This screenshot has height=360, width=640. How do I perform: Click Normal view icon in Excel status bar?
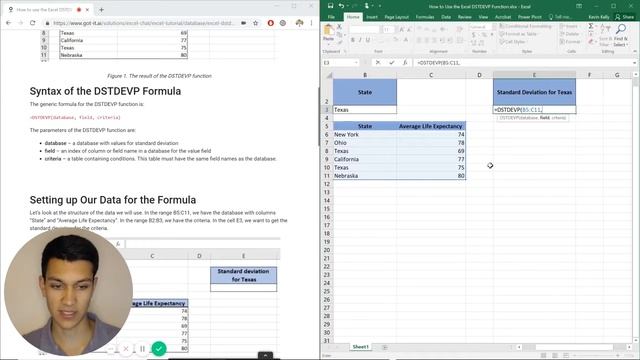pos(543,356)
